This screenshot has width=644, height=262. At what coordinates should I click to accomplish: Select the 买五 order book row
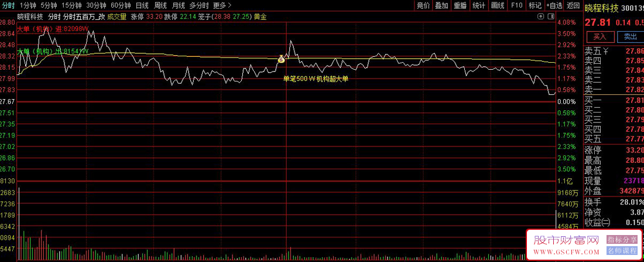point(614,139)
